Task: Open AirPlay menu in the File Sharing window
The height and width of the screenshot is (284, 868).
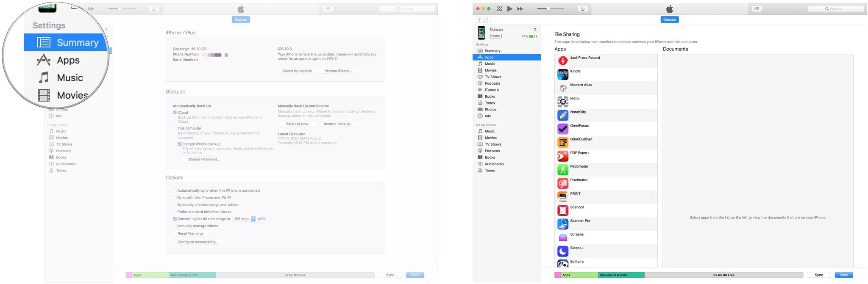Action: coord(583,9)
